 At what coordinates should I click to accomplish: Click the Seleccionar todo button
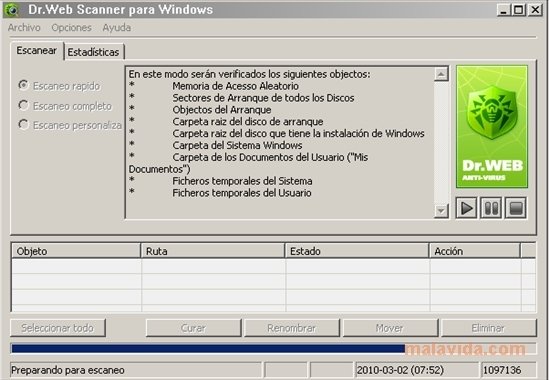coord(58,328)
